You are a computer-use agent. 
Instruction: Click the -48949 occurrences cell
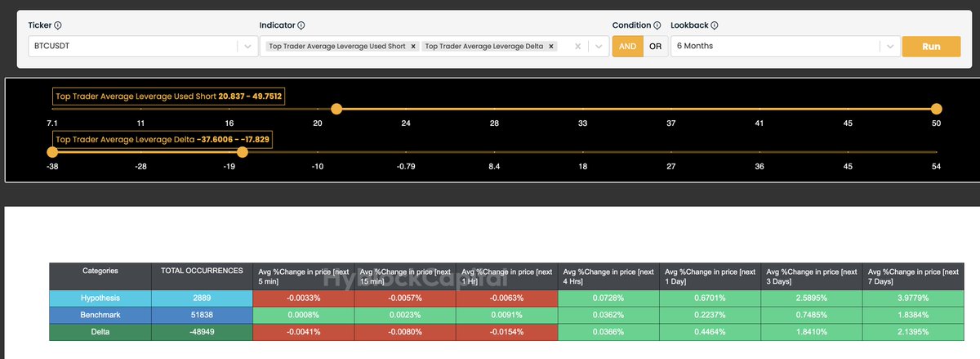coord(202,331)
